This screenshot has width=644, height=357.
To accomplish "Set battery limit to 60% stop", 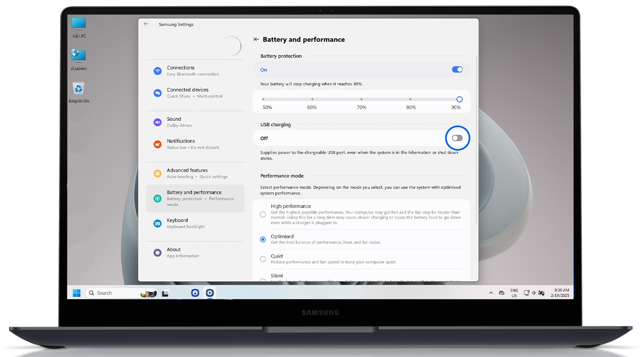I will (x=312, y=99).
